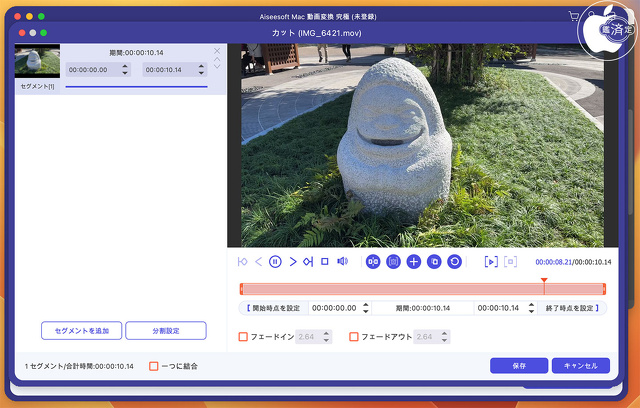Open the shopping cart icon in title bar

573,16
